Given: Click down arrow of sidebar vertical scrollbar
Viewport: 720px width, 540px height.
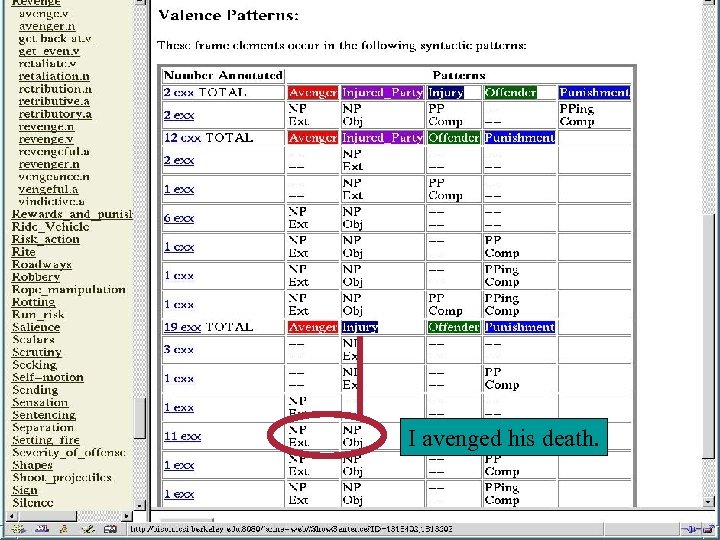Looking at the screenshot, I should [140, 505].
